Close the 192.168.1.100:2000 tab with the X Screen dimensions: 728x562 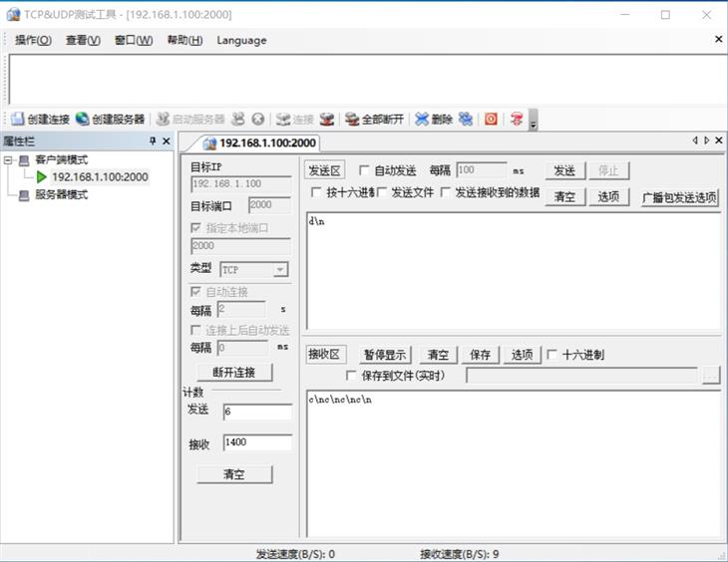(719, 140)
